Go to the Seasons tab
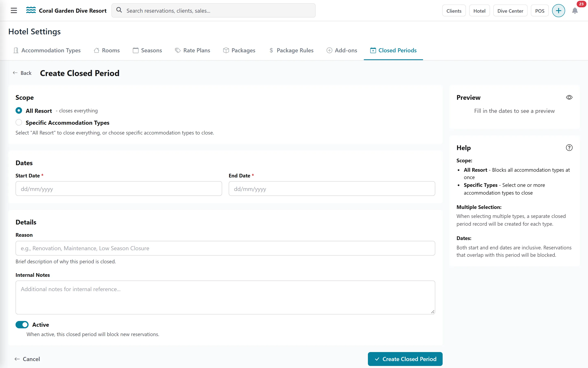The width and height of the screenshot is (588, 368). pos(147,50)
